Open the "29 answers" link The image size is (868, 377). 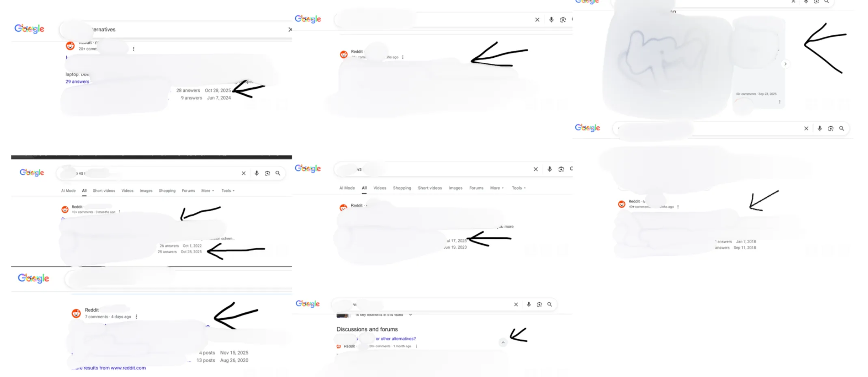tap(77, 82)
